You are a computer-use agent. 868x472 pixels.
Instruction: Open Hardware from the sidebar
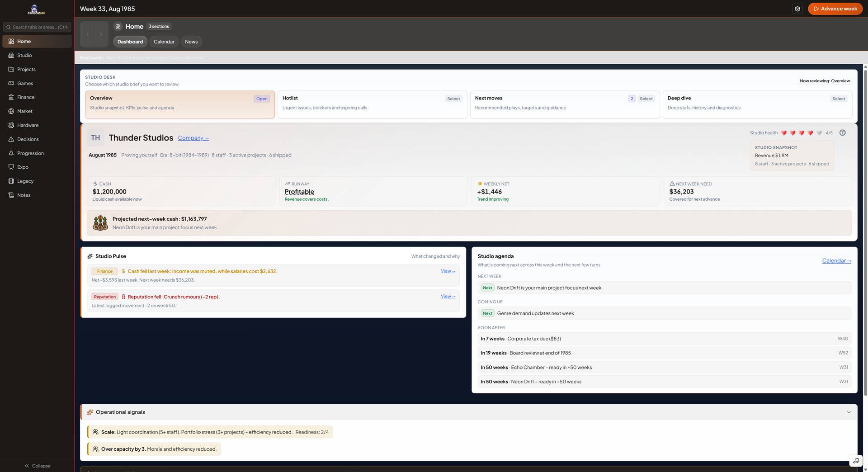(28, 125)
